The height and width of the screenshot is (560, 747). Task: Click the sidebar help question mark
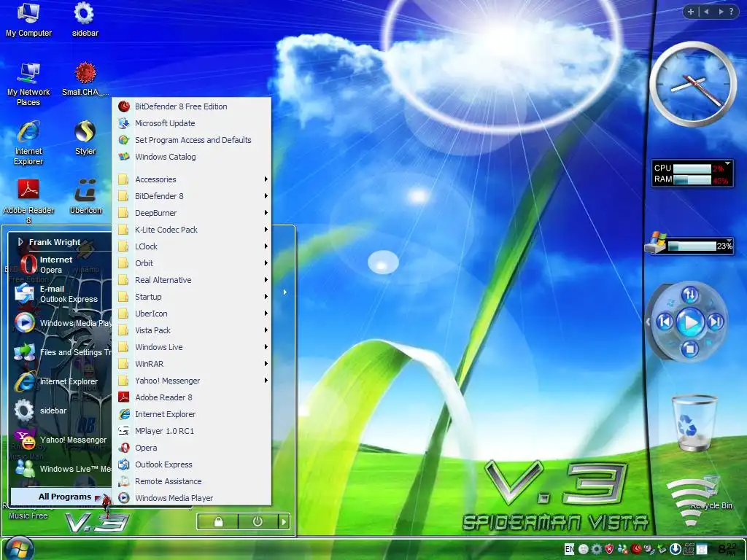tap(731, 12)
